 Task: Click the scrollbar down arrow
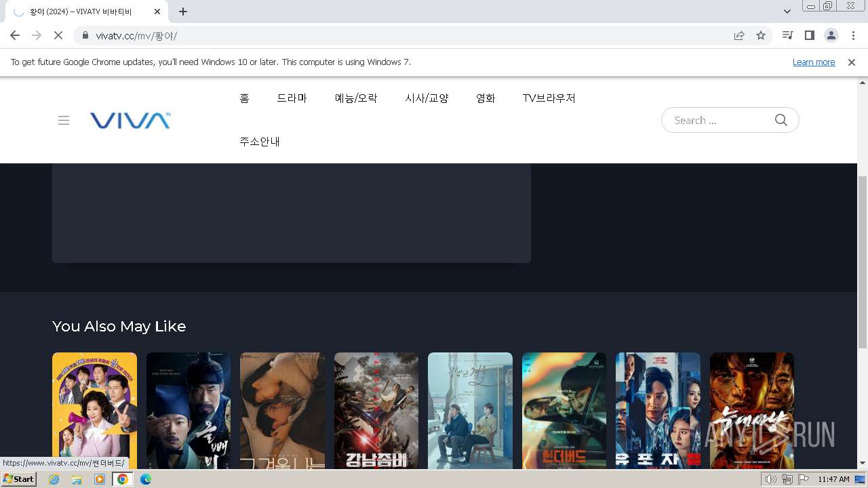(862, 464)
